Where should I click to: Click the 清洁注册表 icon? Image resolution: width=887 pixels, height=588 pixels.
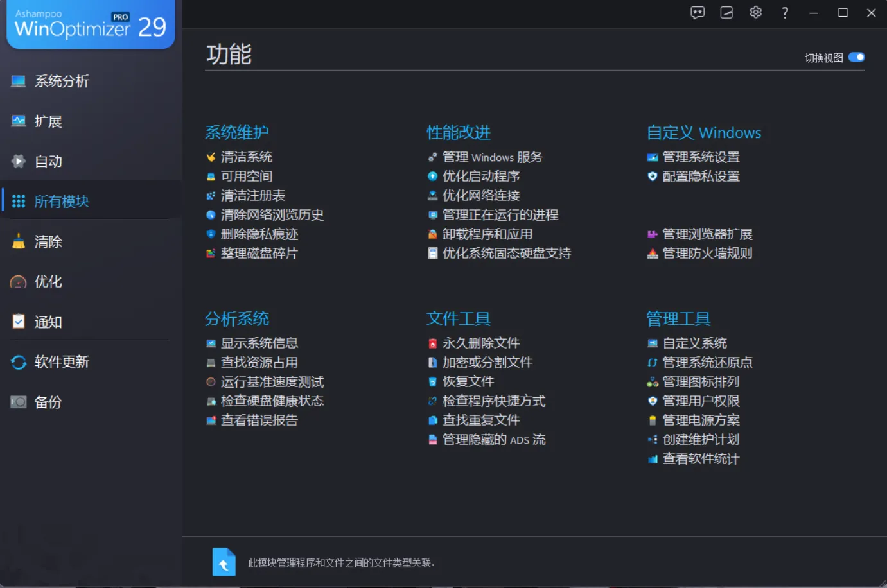click(x=211, y=196)
